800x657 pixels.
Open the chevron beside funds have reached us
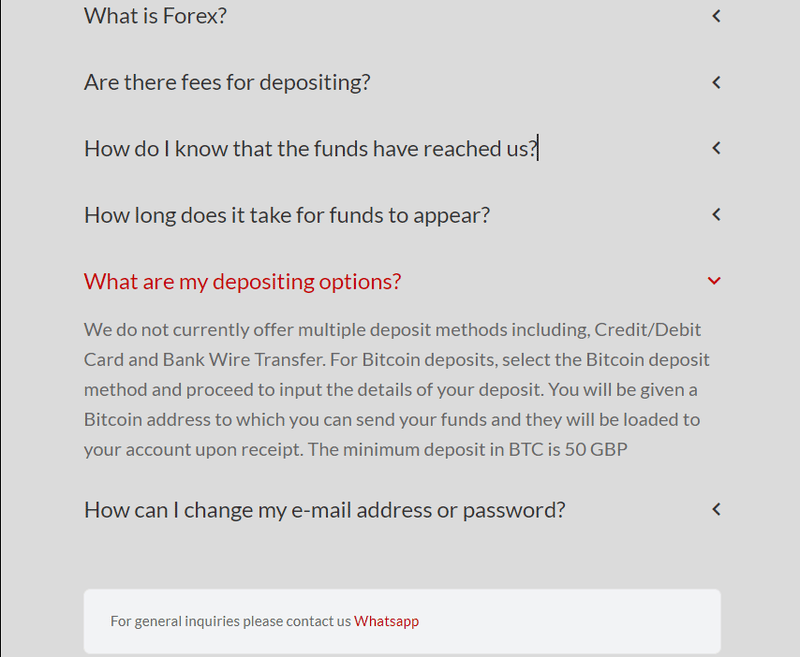point(716,148)
